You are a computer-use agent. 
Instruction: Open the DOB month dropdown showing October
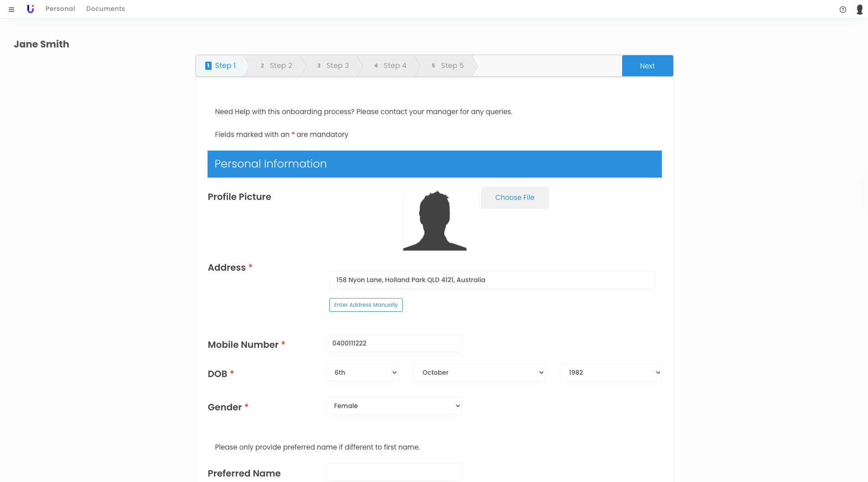click(x=479, y=372)
